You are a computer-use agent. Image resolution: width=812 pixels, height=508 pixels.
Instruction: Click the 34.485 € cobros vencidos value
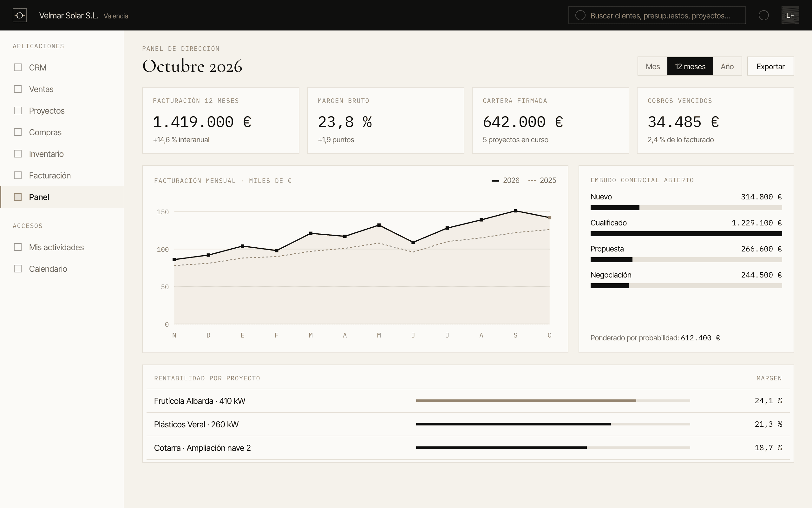683,122
